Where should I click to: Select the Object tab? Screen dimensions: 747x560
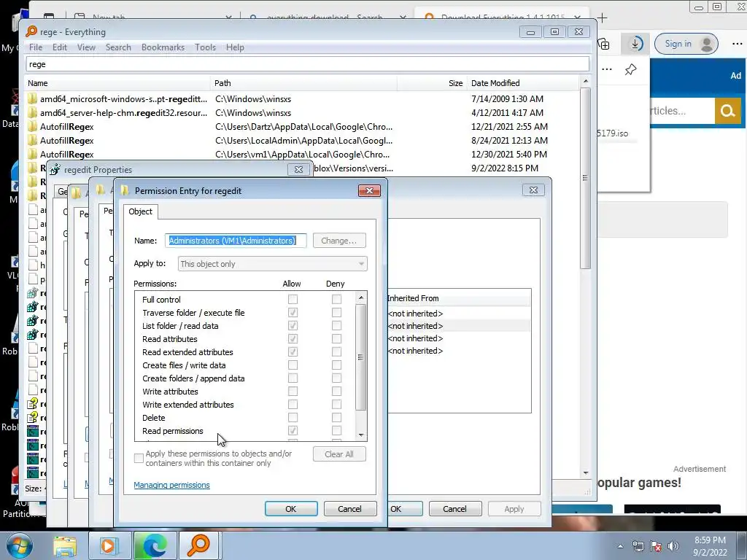(141, 211)
